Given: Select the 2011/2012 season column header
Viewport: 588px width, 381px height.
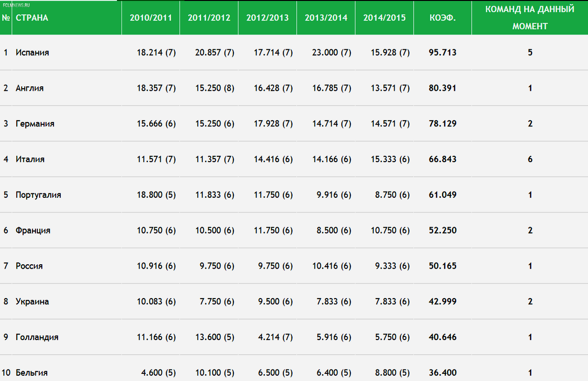Looking at the screenshot, I should tap(209, 18).
